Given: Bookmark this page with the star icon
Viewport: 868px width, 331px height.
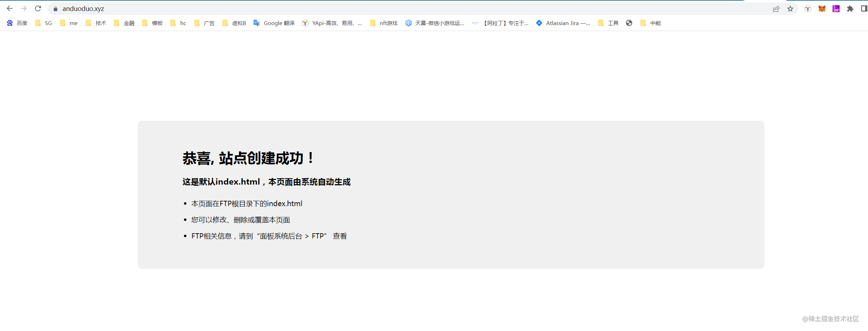Looking at the screenshot, I should coord(790,9).
